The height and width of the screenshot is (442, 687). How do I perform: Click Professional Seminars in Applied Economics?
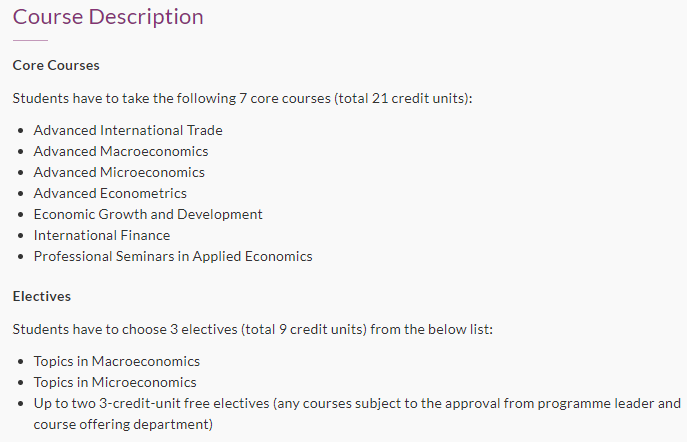tap(173, 256)
